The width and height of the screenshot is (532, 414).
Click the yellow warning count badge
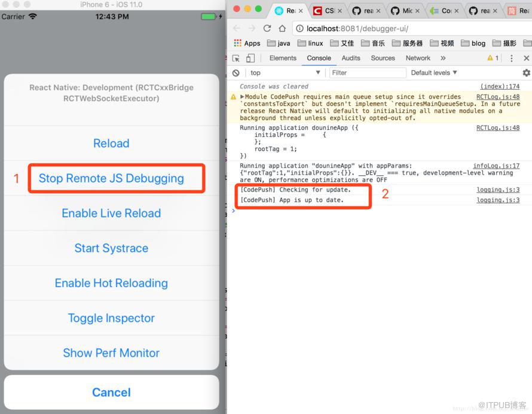(493, 58)
